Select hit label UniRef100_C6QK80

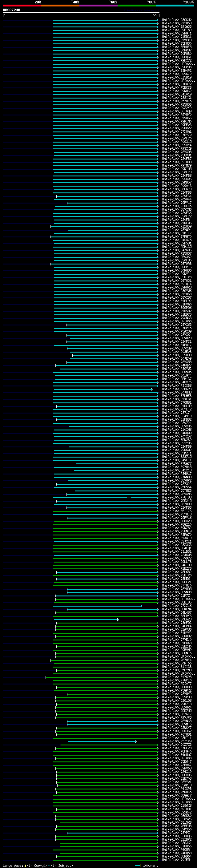click(177, 816)
